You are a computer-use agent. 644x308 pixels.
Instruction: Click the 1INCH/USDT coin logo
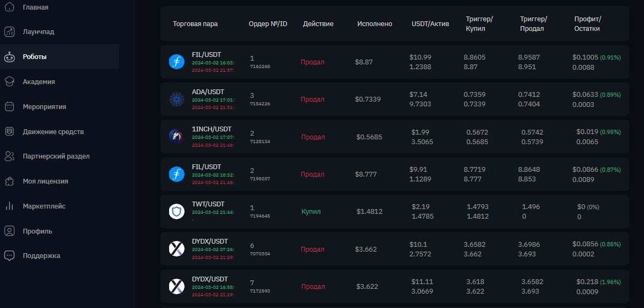point(177,137)
